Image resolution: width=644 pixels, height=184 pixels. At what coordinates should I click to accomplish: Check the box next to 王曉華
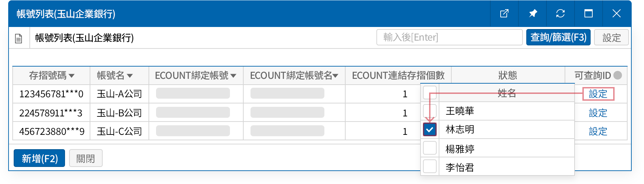click(430, 111)
